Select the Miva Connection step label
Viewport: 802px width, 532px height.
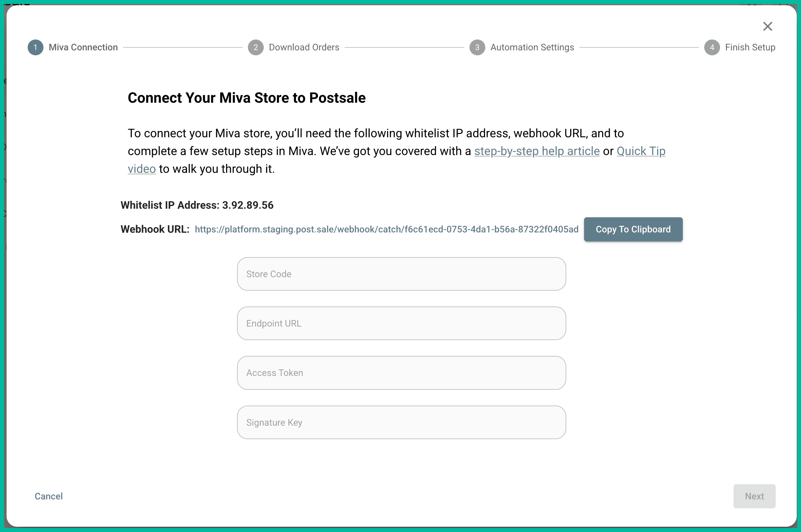(83, 47)
